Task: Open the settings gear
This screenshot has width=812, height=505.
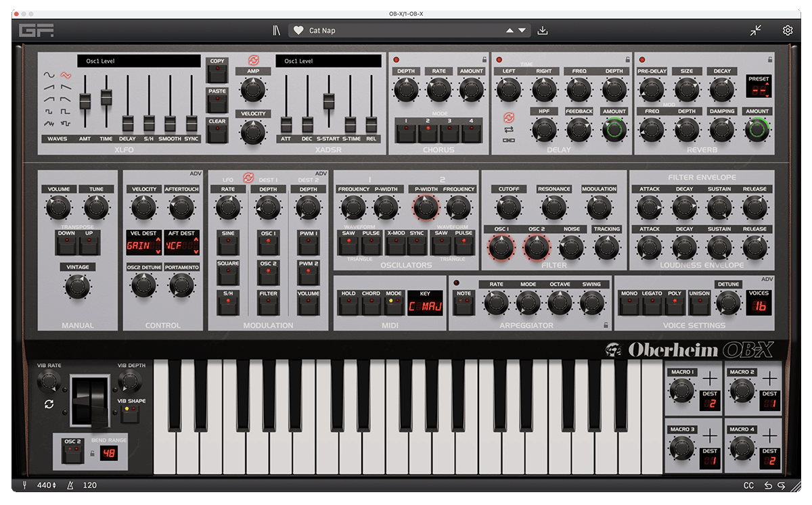Action: tap(788, 30)
